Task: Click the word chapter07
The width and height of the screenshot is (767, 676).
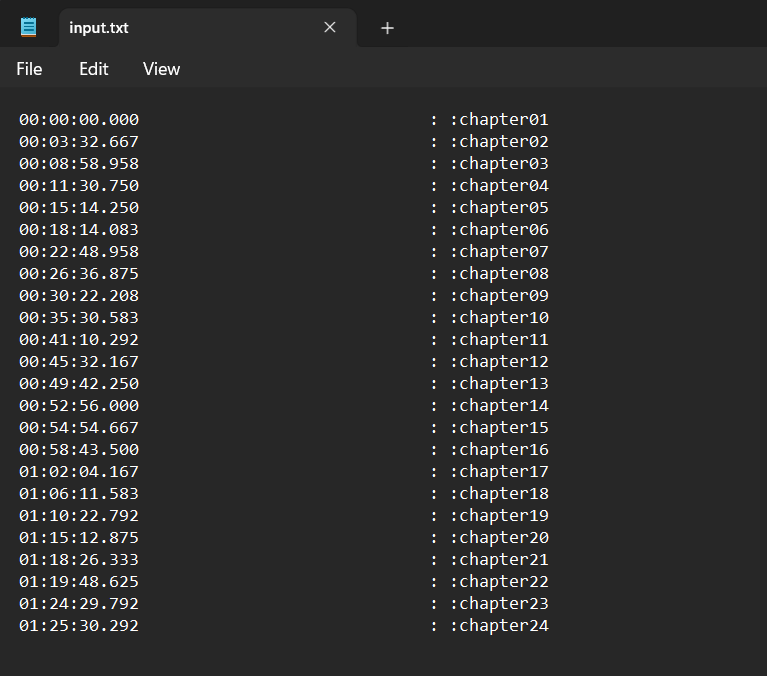Action: [504, 251]
